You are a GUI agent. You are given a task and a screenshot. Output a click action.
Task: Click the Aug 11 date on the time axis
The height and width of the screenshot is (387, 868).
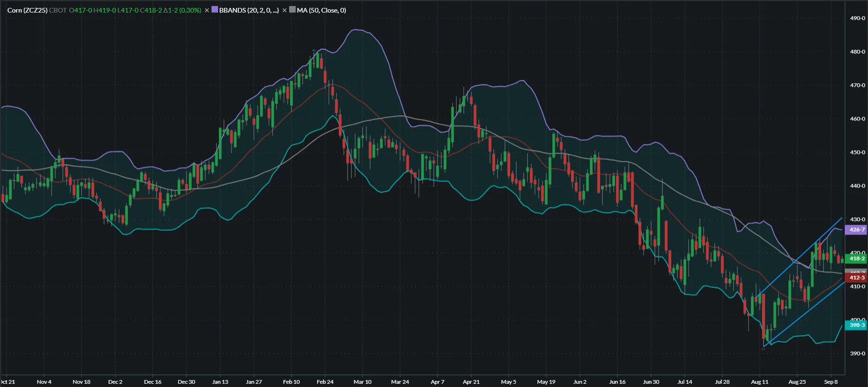[x=760, y=382]
